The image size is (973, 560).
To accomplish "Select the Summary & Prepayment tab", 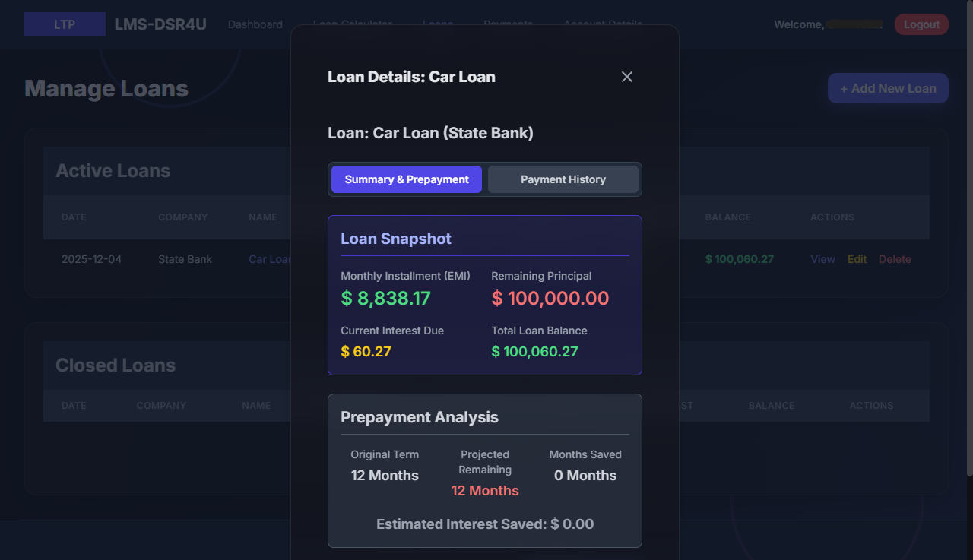I will tap(406, 179).
